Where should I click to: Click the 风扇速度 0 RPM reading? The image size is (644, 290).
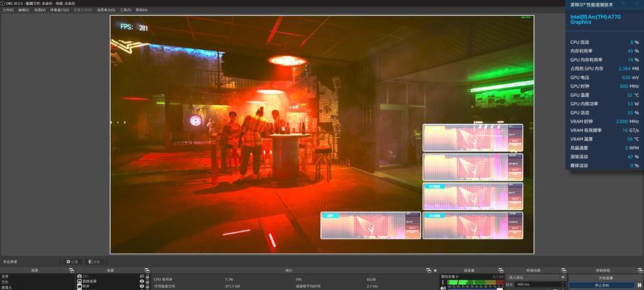pos(604,148)
